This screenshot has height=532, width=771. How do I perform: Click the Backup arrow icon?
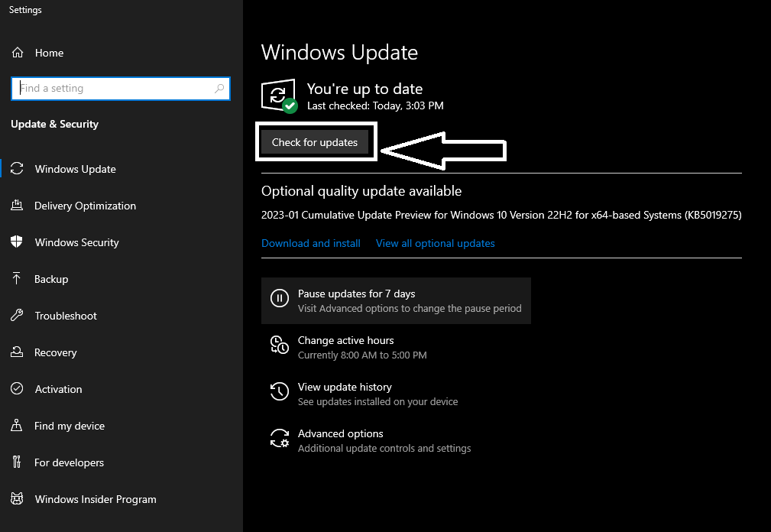coord(17,279)
